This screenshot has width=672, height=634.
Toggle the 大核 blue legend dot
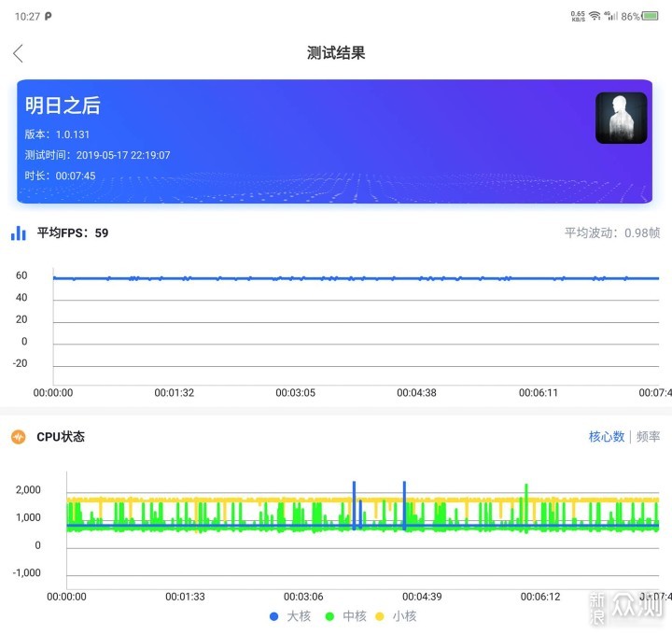click(x=273, y=616)
